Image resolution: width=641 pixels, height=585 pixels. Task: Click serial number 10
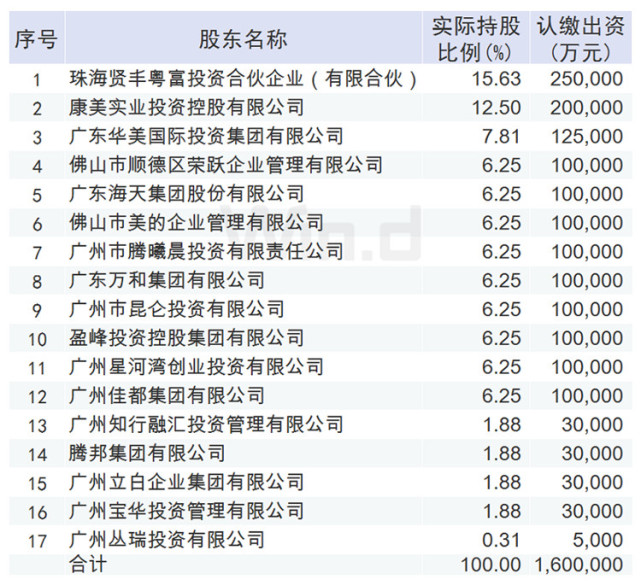pos(37,339)
